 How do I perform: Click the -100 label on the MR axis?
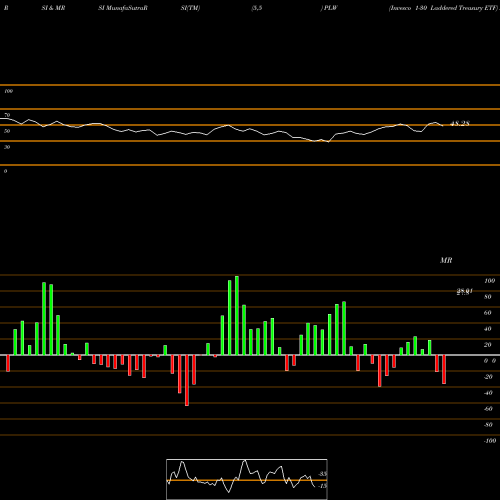[x=490, y=441]
